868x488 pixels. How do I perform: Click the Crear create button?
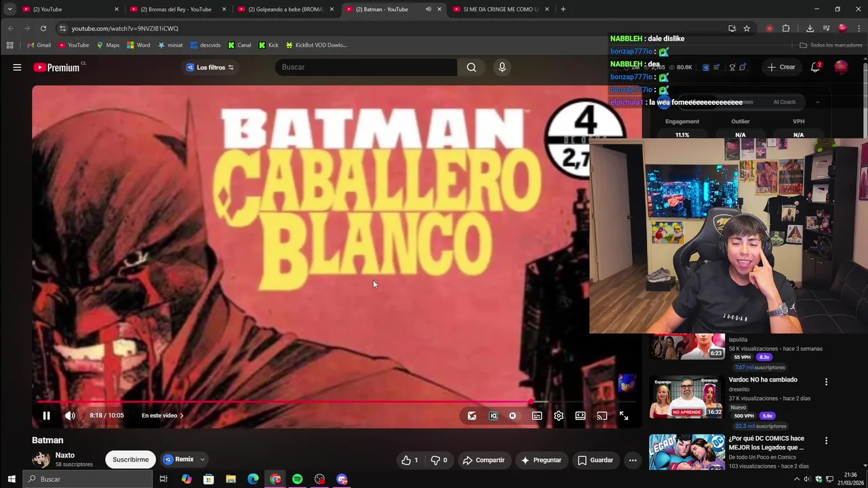pos(781,67)
